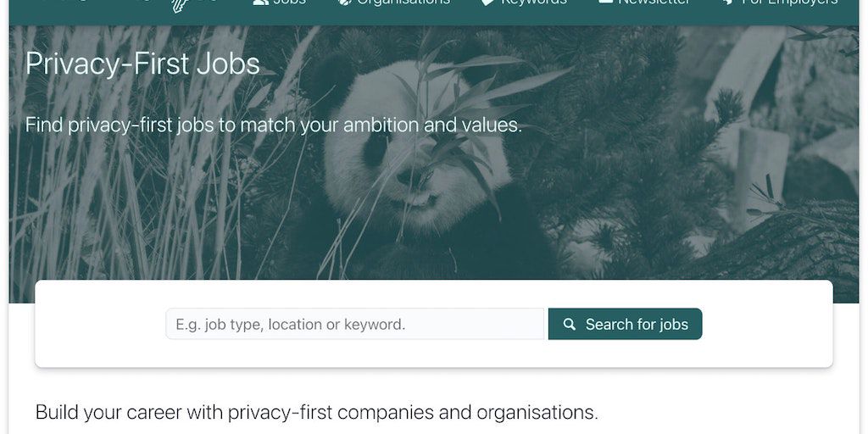Go to the Keywords page
This screenshot has height=434, width=868.
click(x=533, y=3)
